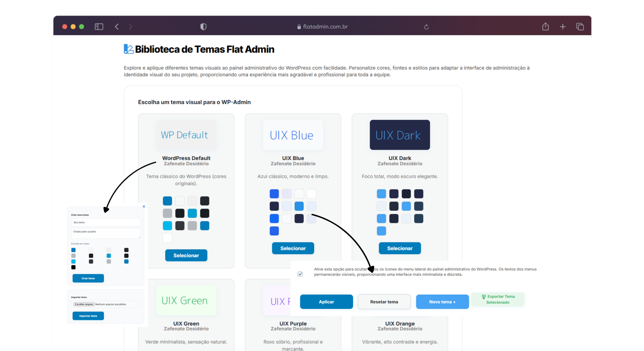Open the browser share icon
The image size is (644, 351).
coord(545,27)
